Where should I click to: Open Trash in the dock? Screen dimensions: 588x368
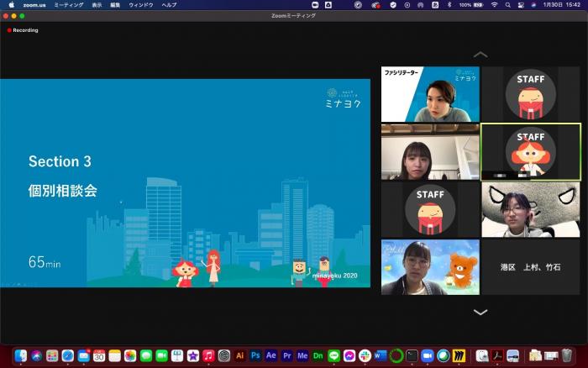click(567, 355)
